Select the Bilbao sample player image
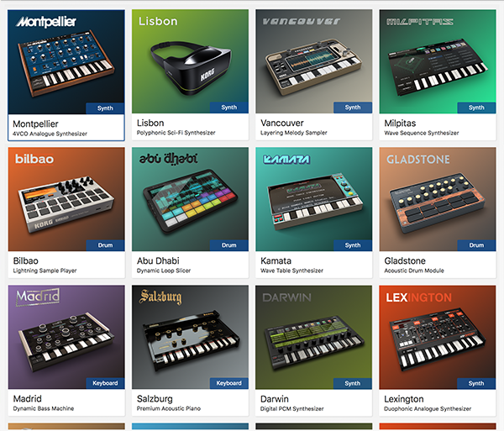The width and height of the screenshot is (504, 431). coord(66,199)
